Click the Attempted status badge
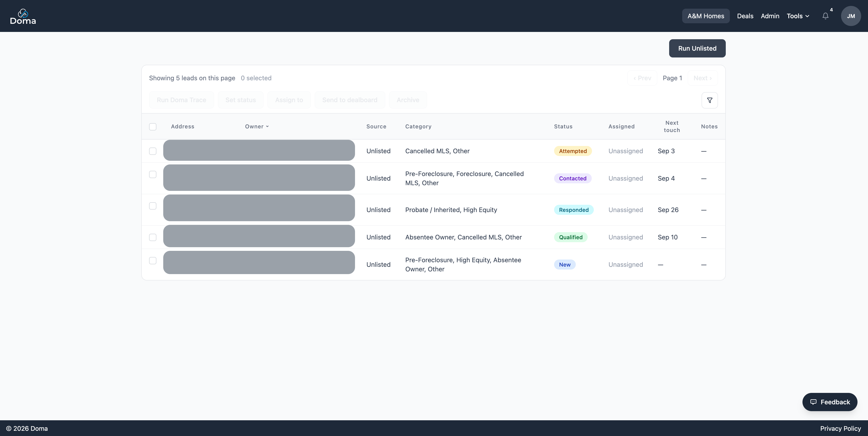The image size is (868, 436). [573, 151]
